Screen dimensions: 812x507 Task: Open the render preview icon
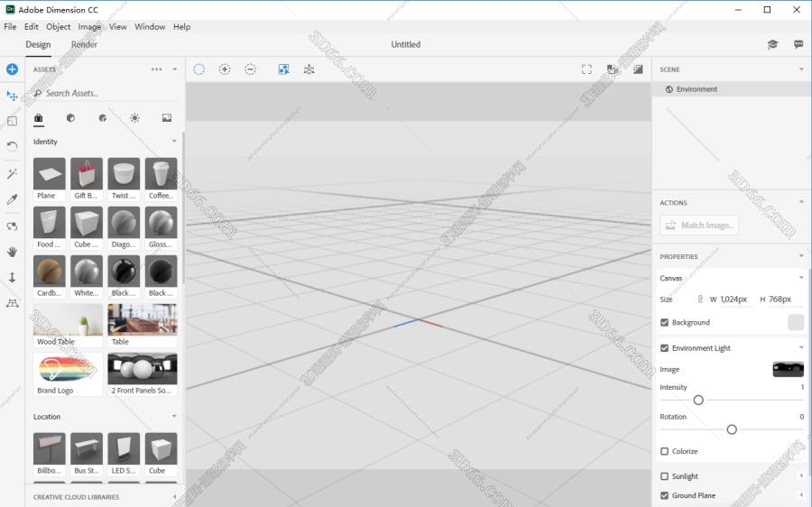coord(638,69)
